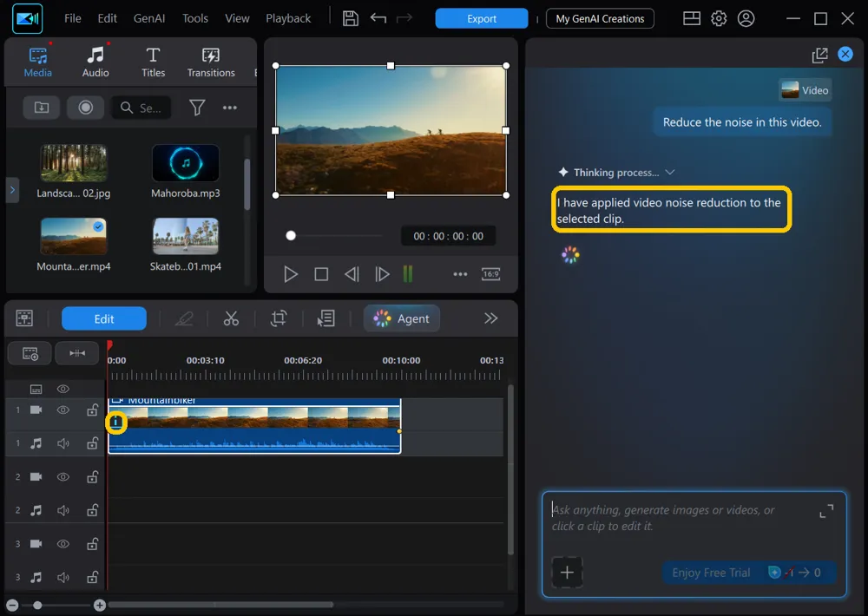
Task: Mute audio track 2
Action: 63,510
